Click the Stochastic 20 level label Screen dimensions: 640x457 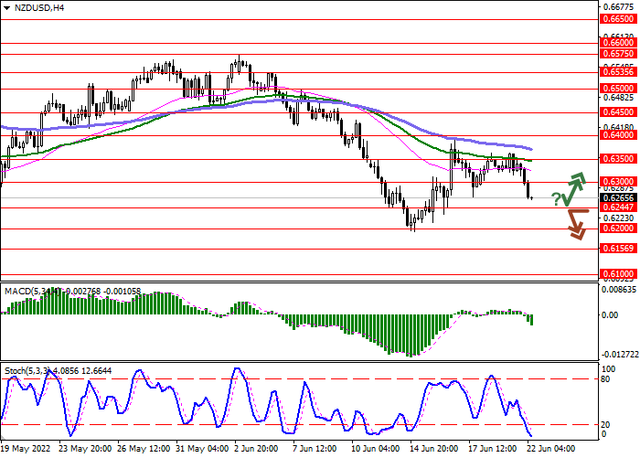[606, 423]
